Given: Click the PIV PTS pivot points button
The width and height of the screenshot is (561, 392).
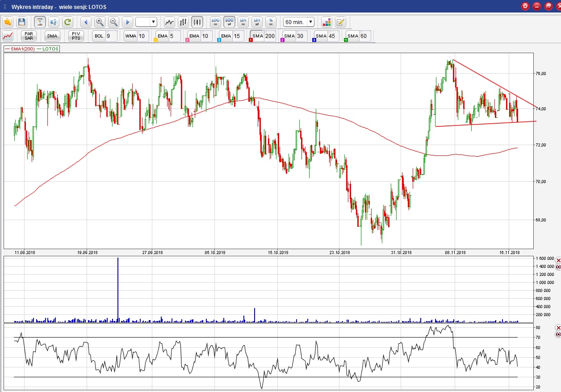Looking at the screenshot, I should [x=76, y=36].
